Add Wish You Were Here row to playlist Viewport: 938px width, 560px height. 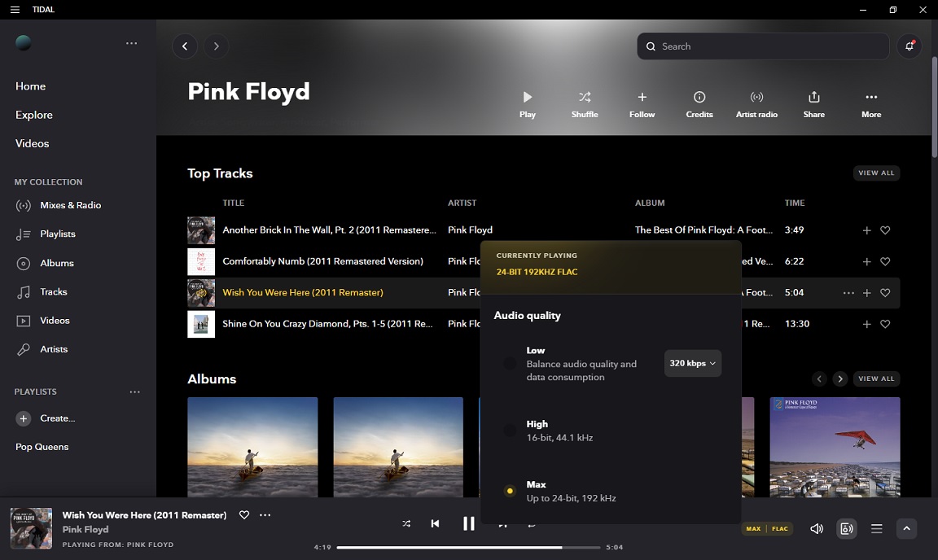866,292
